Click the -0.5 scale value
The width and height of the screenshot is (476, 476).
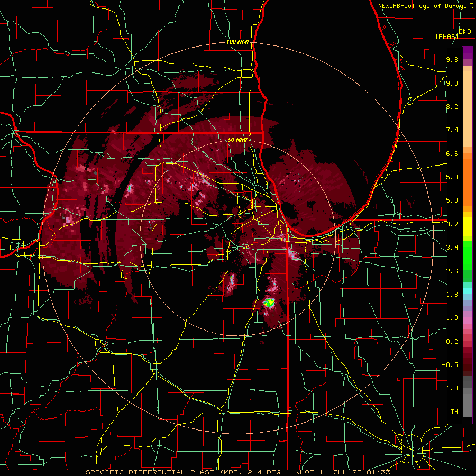[450, 365]
